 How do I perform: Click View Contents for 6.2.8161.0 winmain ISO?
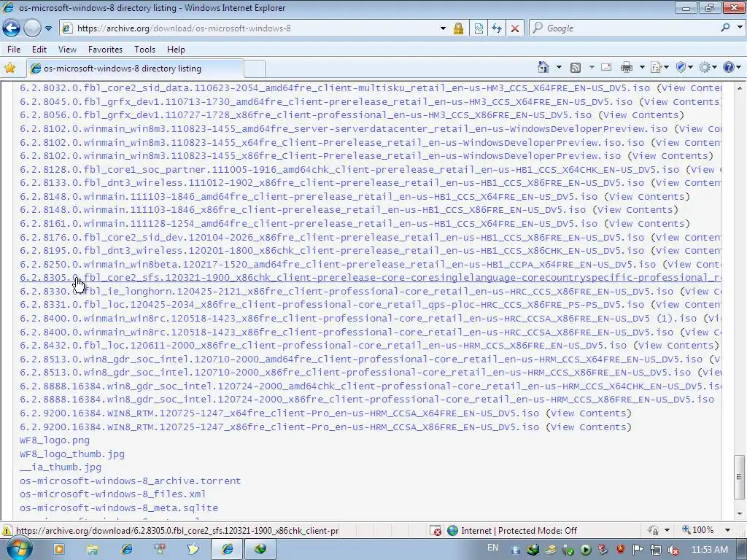pos(646,224)
